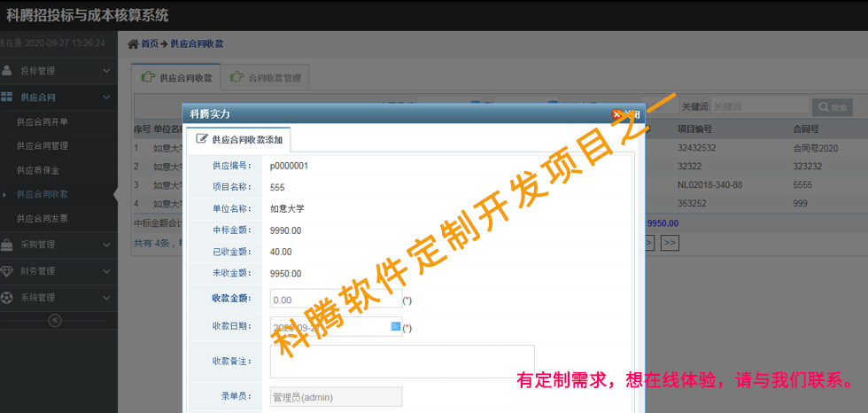Viewport: 868px width, 413px height.
Task: Click the calendar icon in 收款日期 field
Action: click(395, 327)
